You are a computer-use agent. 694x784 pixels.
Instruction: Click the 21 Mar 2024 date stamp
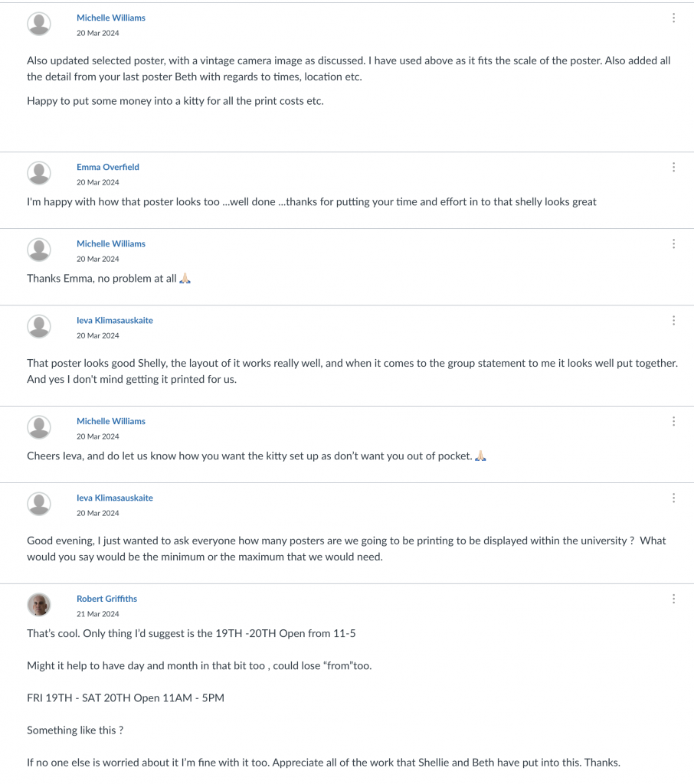click(97, 614)
